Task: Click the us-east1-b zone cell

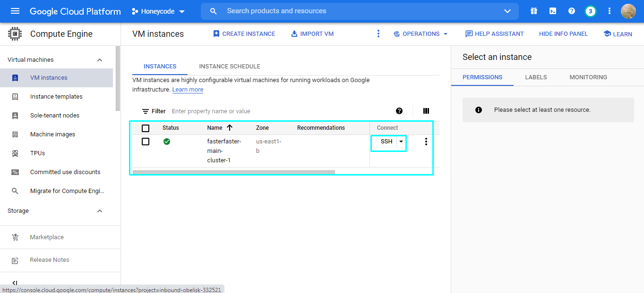Action: coord(268,146)
